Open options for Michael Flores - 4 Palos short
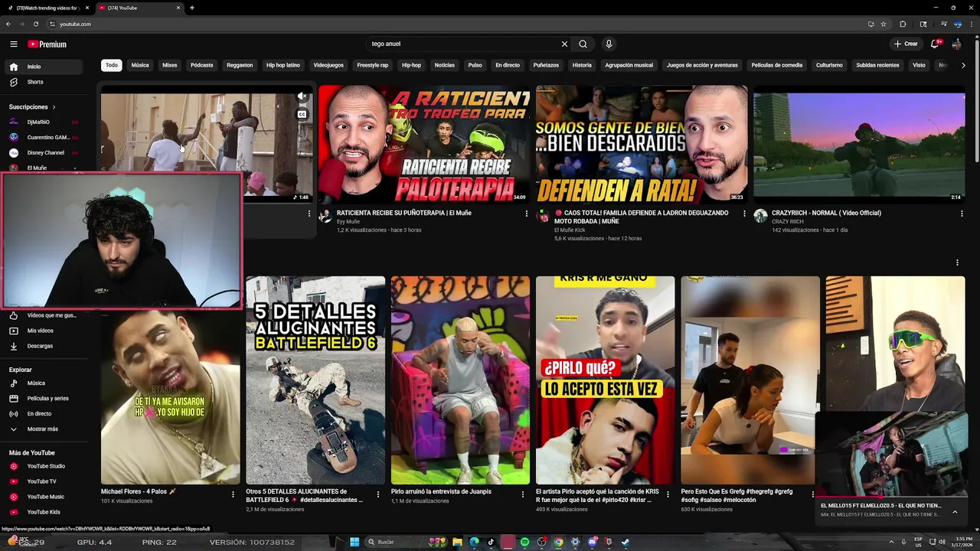Viewport: 980px width, 551px height. tap(233, 495)
